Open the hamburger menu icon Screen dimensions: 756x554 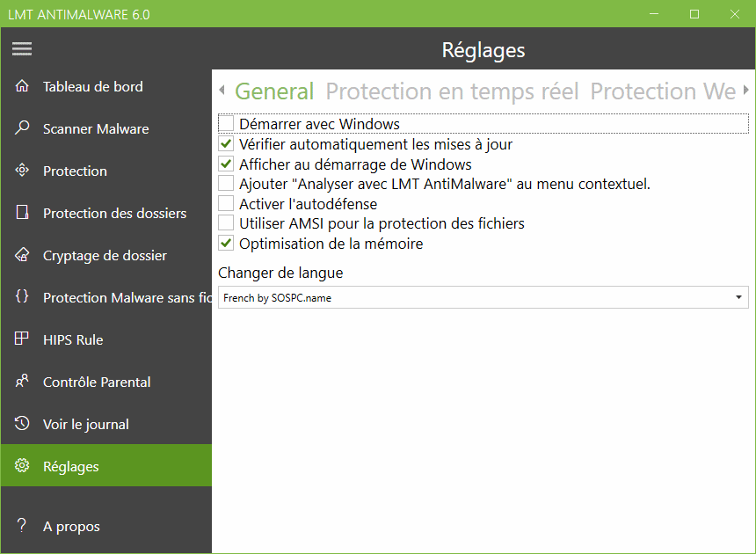point(22,48)
